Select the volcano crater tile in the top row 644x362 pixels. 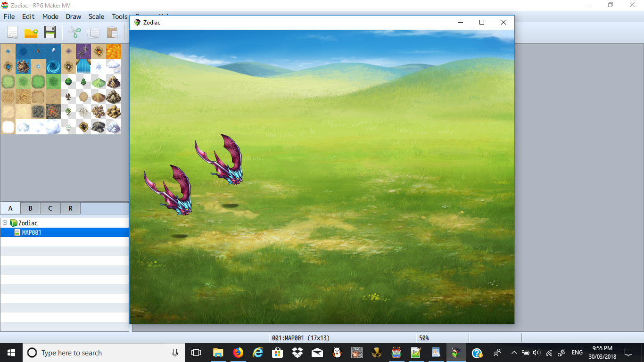(x=99, y=51)
